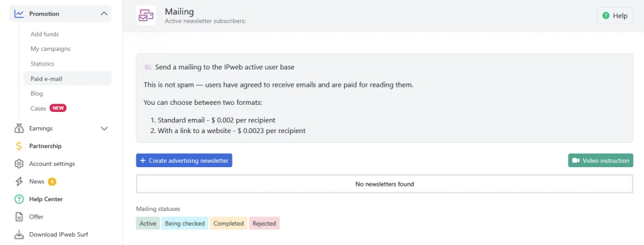
Task: Open the Earnings menu label
Action: click(x=41, y=129)
